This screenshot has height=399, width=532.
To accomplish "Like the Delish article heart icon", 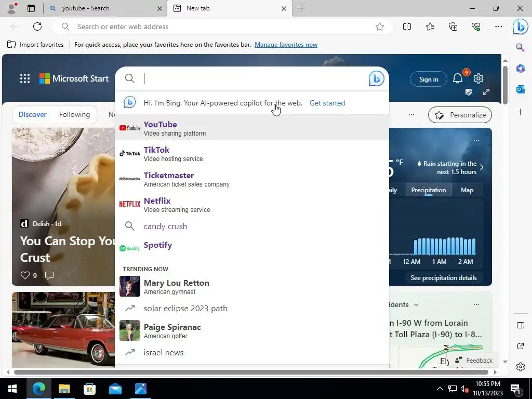I will point(25,275).
